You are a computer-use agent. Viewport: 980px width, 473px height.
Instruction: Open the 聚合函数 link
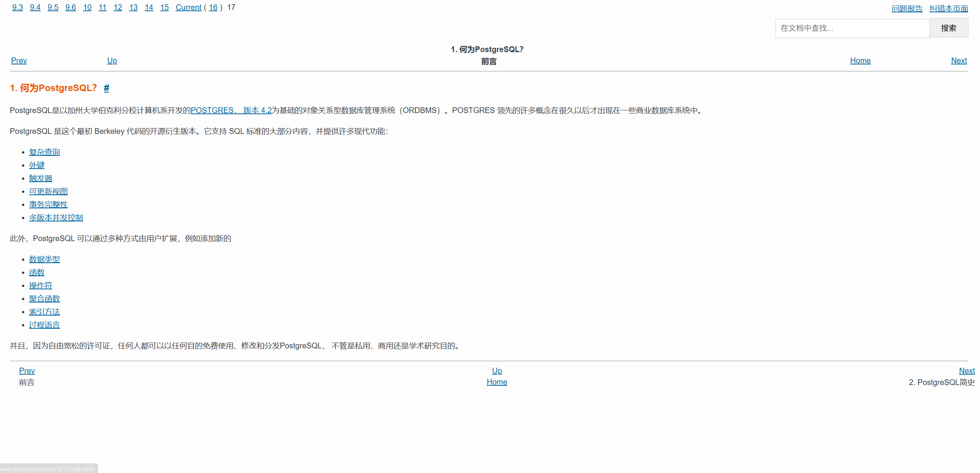(x=44, y=299)
